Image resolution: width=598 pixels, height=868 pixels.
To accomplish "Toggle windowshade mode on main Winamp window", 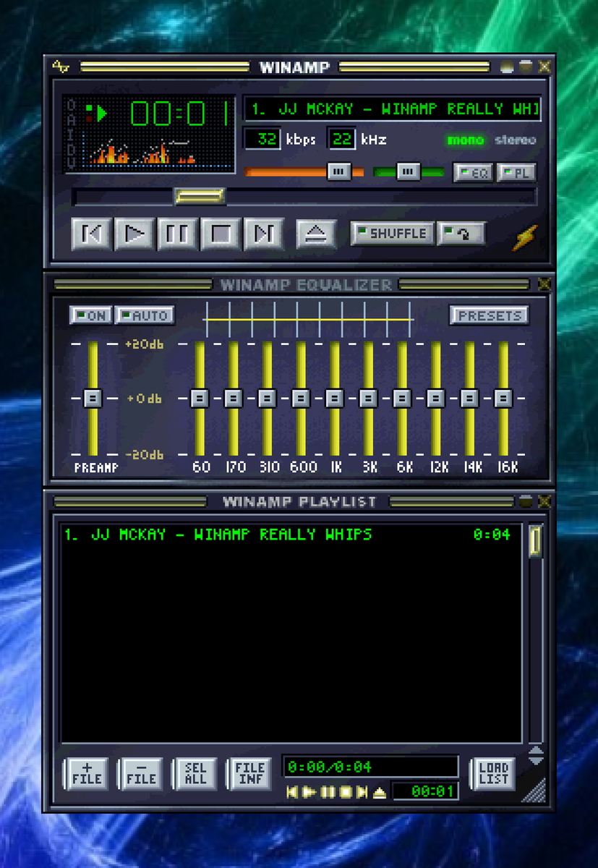I will (526, 67).
